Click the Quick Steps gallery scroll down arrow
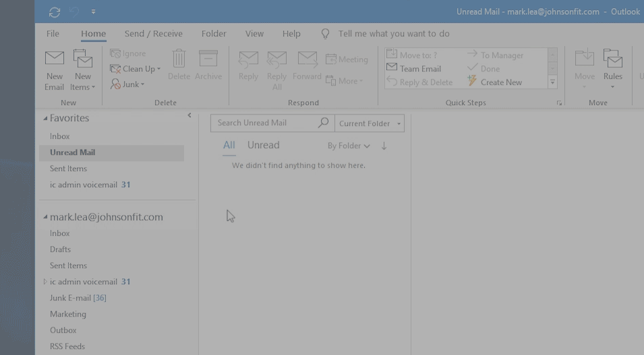 click(x=553, y=69)
